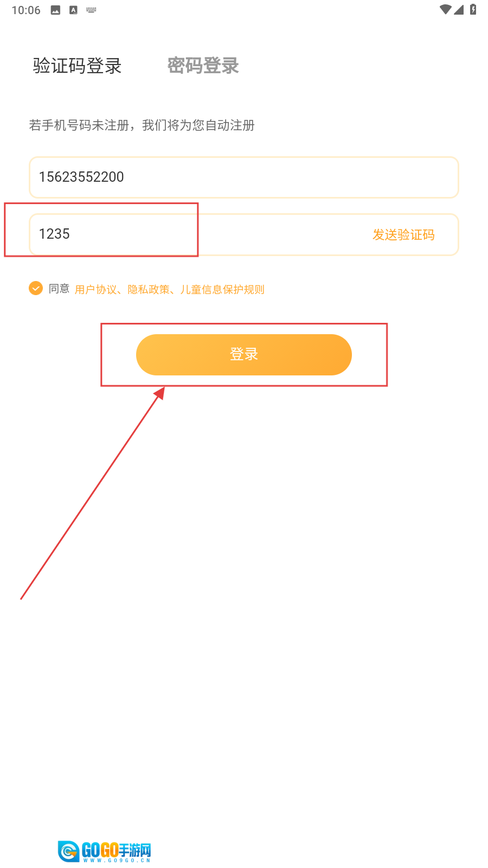
Task: Tap the Wi-Fi signal icon
Action: (x=445, y=10)
